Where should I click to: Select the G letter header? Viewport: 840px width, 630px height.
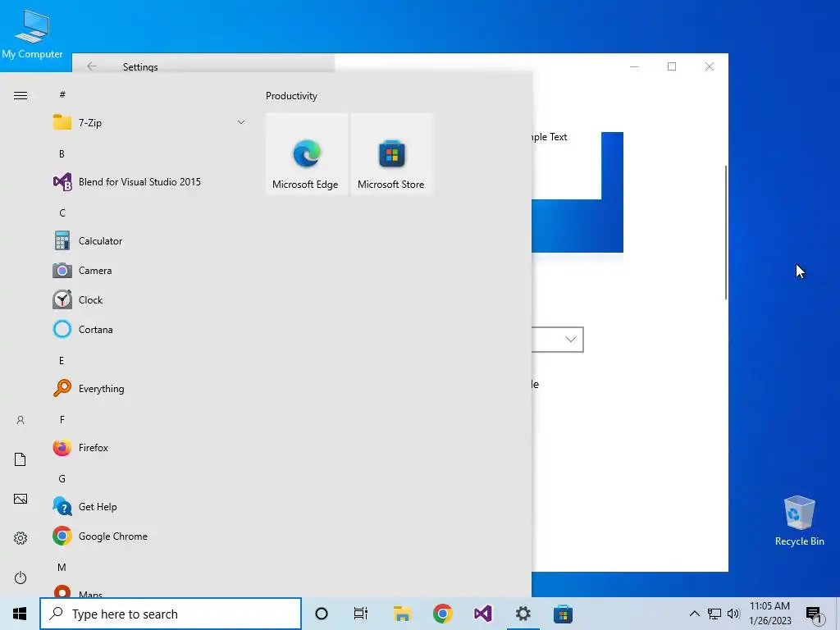[62, 479]
